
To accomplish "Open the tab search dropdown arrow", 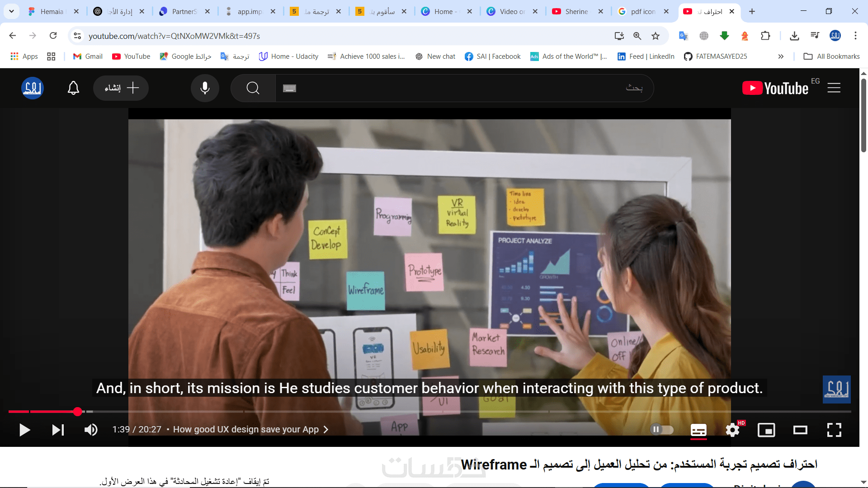I will click(x=11, y=11).
